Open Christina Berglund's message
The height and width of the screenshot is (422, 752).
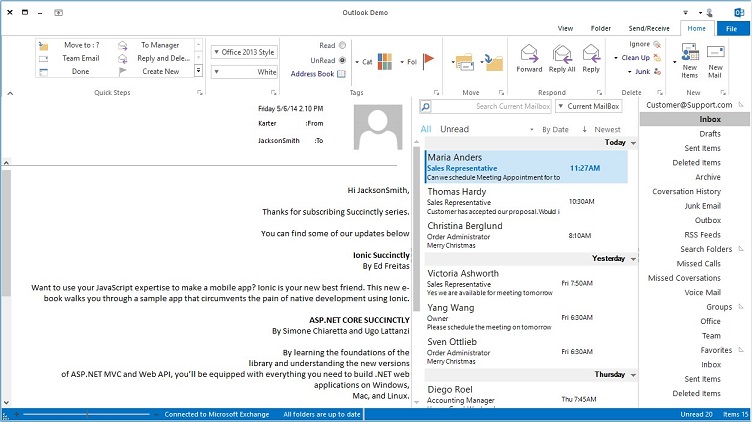click(x=526, y=235)
